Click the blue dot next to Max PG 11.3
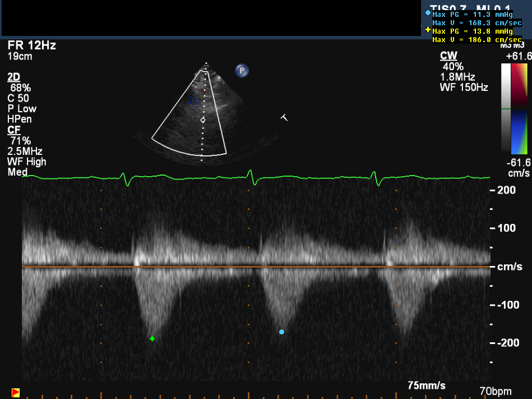 (x=428, y=13)
